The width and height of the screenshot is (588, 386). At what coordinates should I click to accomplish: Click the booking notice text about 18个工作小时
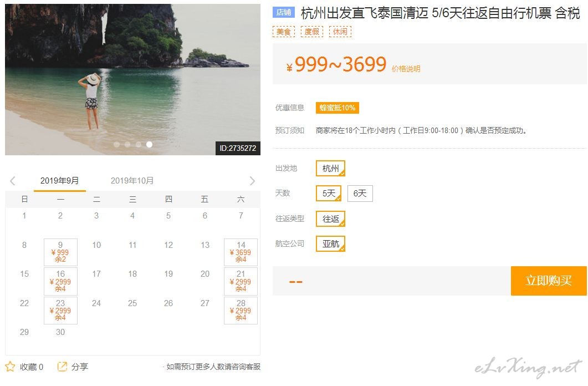click(x=422, y=130)
